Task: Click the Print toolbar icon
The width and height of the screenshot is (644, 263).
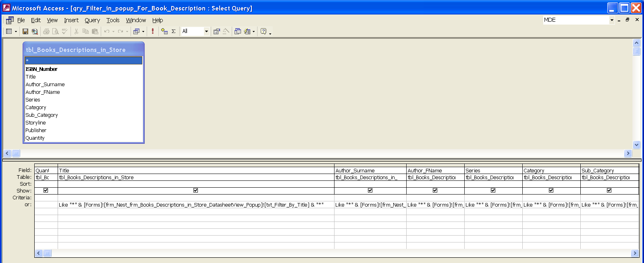Action: coord(46,31)
